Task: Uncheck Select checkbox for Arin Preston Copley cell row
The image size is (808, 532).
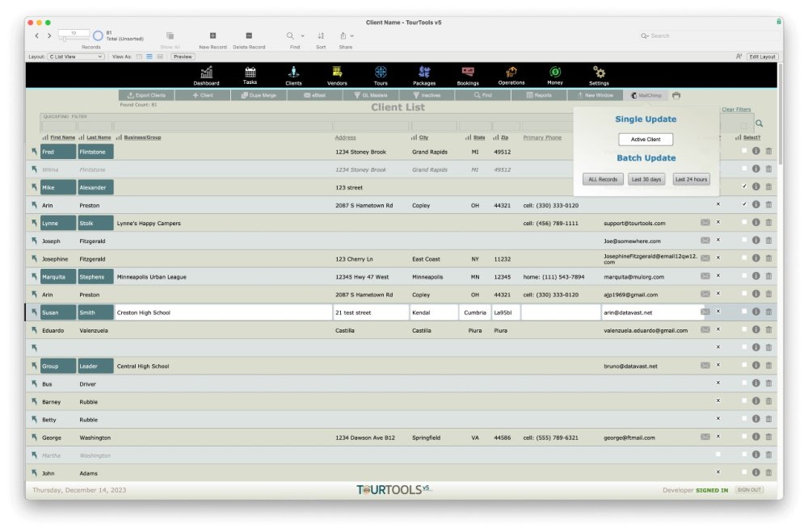Action: [744, 204]
